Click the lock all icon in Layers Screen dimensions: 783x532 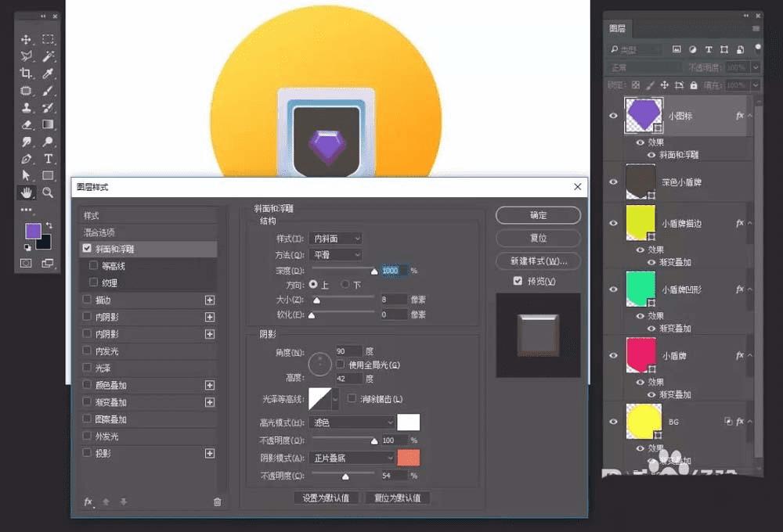click(694, 85)
